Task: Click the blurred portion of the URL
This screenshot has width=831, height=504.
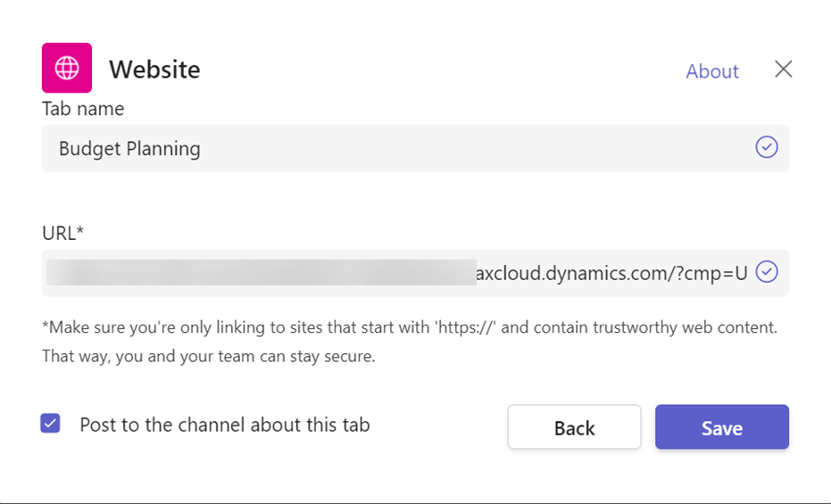Action: (259, 273)
